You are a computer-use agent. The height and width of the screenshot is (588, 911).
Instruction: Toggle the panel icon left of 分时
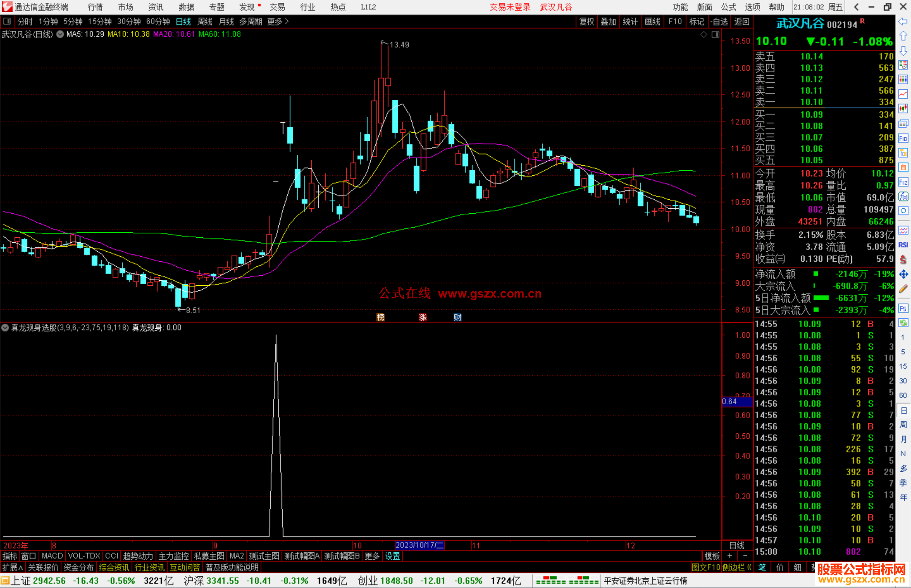[x=7, y=21]
